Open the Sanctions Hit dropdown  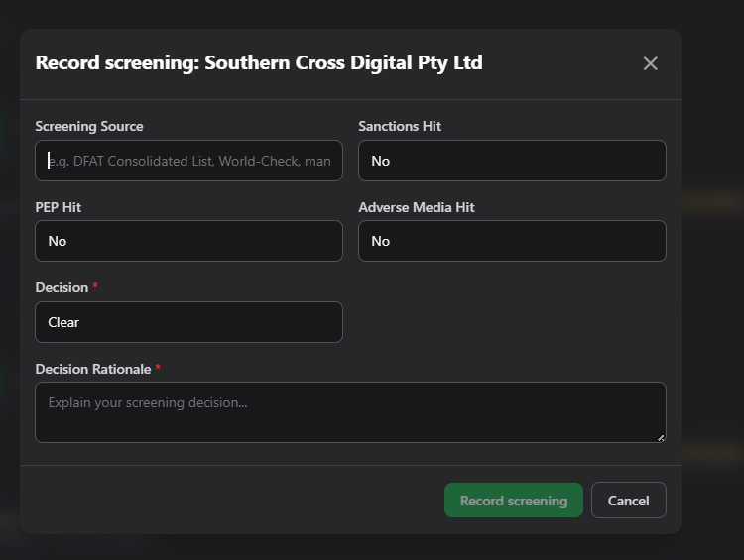[512, 161]
